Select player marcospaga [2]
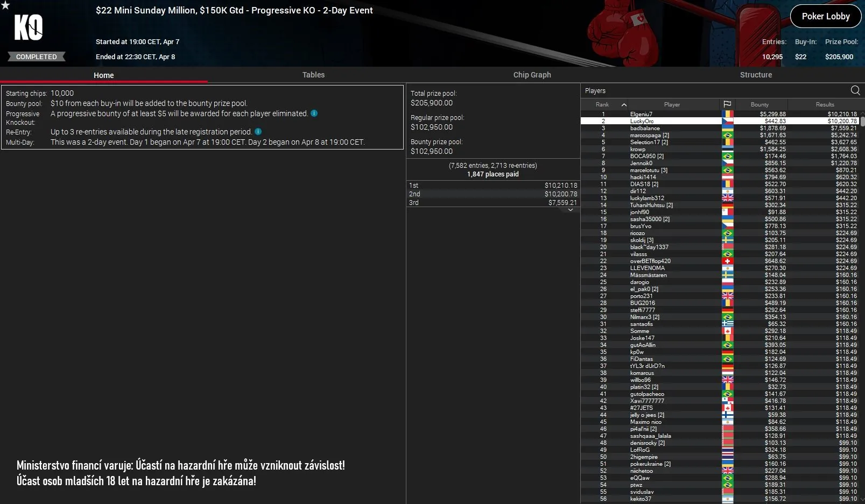This screenshot has width=865, height=504. [720, 135]
